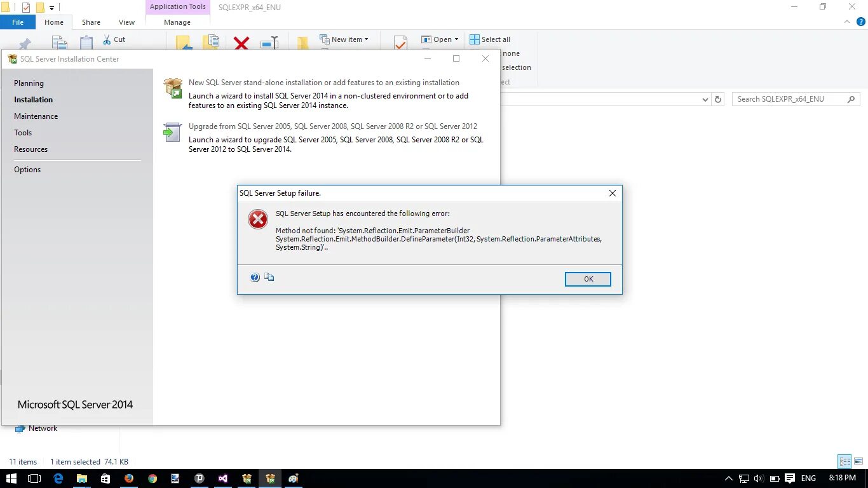
Task: Open the Windows Start menu
Action: coord(11,478)
